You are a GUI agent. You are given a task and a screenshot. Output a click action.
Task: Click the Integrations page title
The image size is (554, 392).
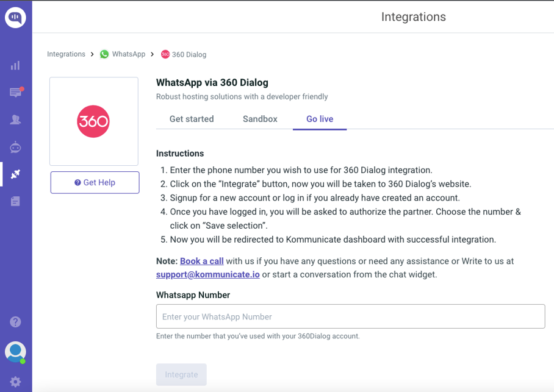414,17
